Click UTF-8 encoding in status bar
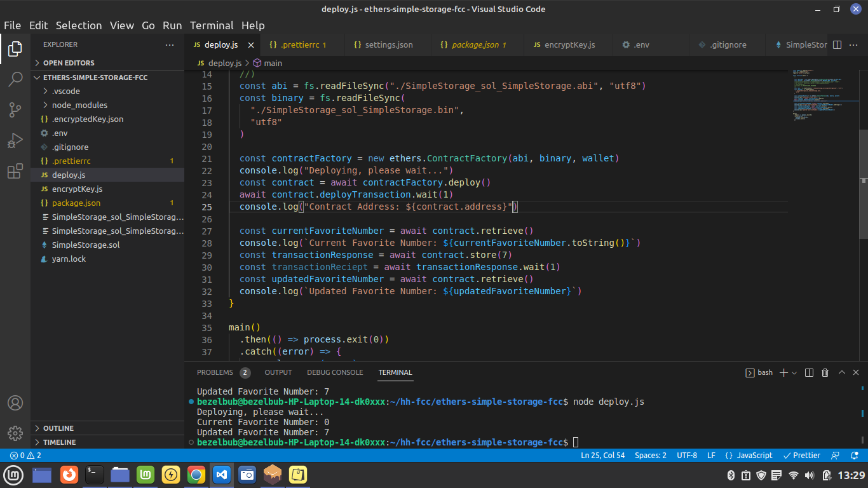868x488 pixels. 687,456
